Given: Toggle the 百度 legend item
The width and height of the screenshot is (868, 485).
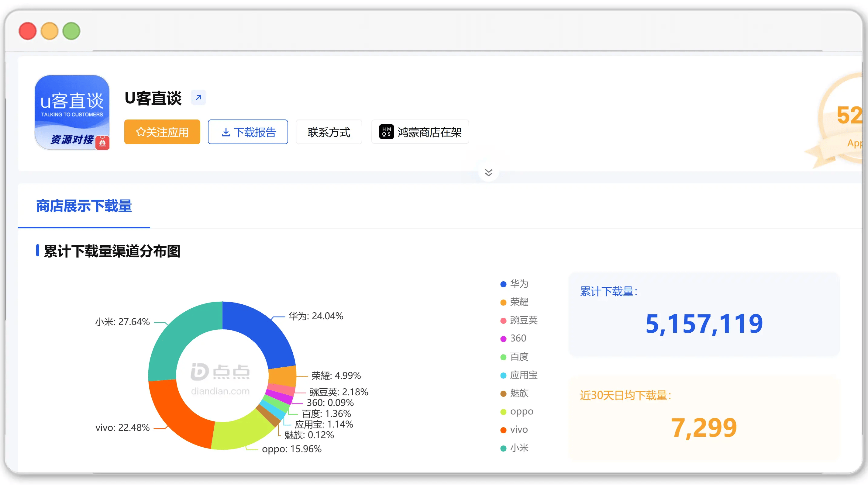Looking at the screenshot, I should pyautogui.click(x=514, y=357).
